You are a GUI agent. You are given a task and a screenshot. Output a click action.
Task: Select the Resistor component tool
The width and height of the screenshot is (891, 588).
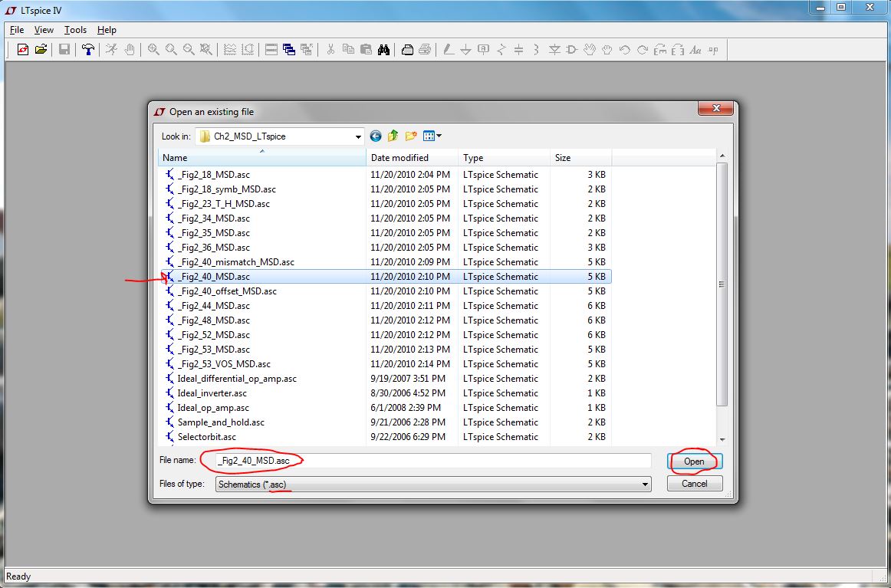501,50
